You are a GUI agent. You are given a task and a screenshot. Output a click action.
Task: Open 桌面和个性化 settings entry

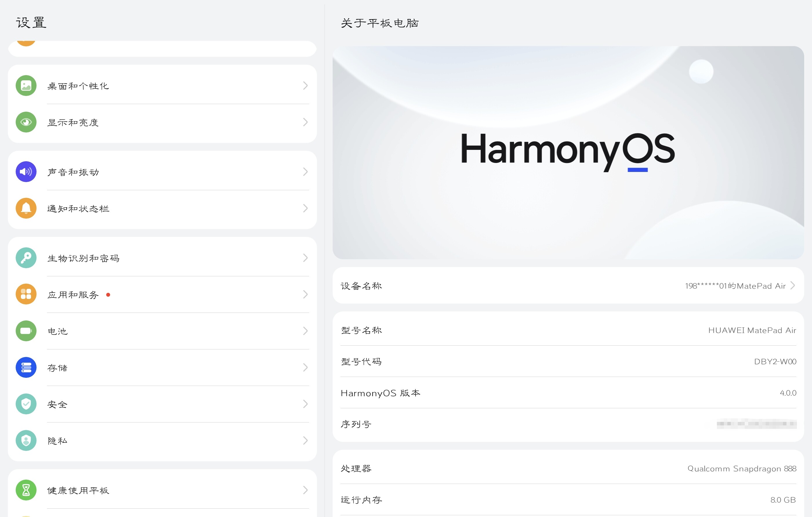(x=78, y=86)
